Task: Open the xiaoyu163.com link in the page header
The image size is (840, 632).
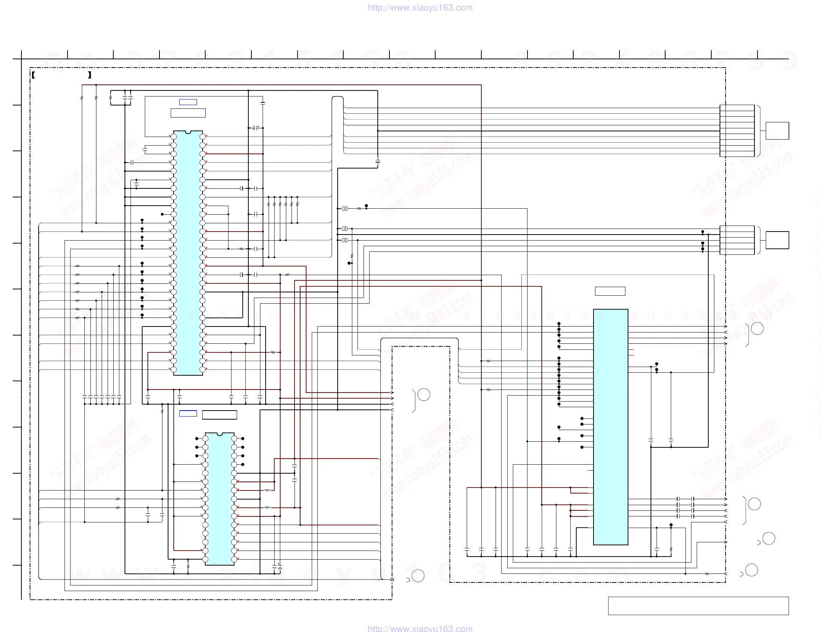Action: (419, 8)
